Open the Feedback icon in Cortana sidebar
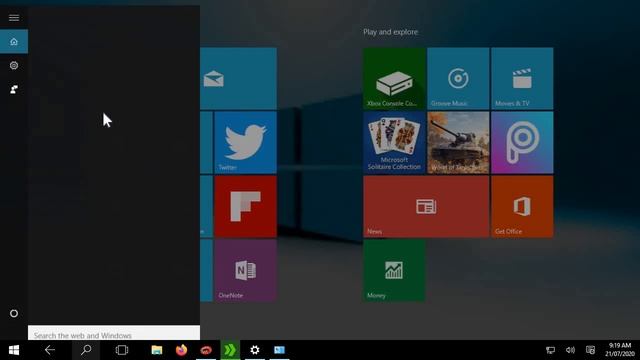 pyautogui.click(x=14, y=89)
